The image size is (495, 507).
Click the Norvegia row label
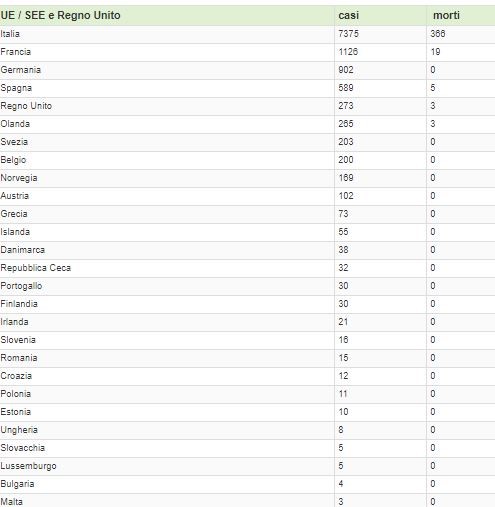pos(19,178)
